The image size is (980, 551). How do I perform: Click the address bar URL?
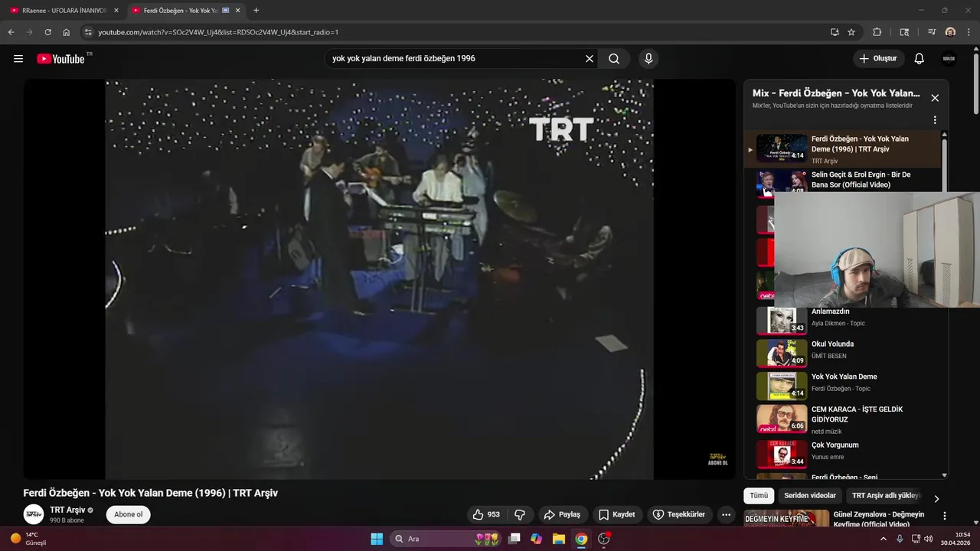[x=218, y=32]
